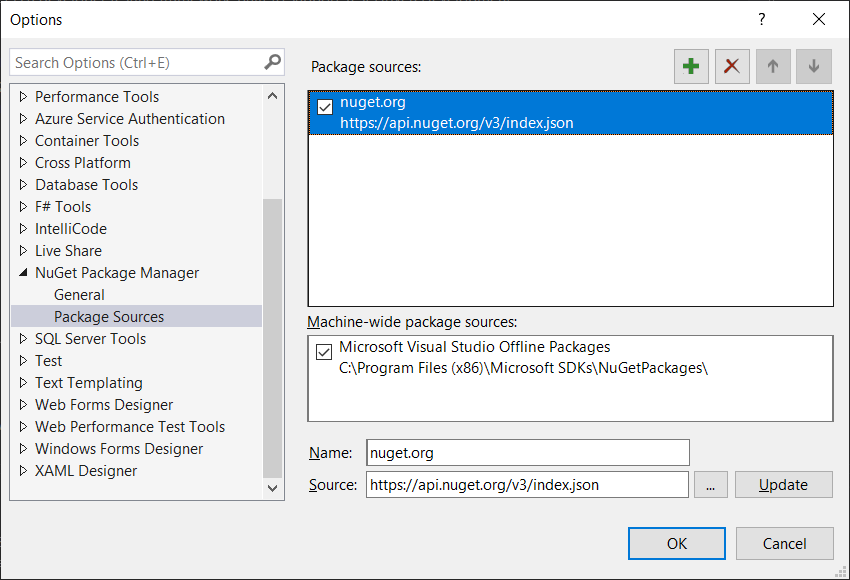Expand the Text Templating node
Viewport: 850px width, 580px height.
coord(23,382)
